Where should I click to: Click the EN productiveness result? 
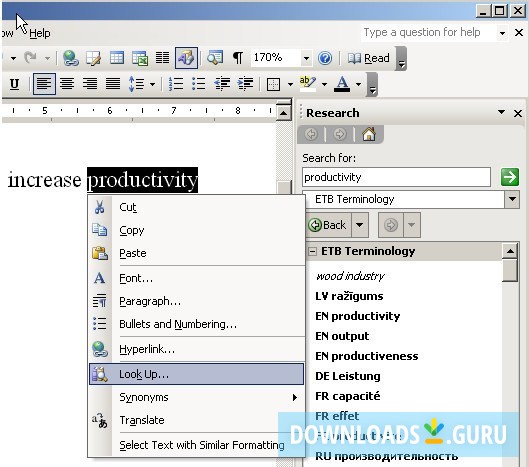[367, 356]
